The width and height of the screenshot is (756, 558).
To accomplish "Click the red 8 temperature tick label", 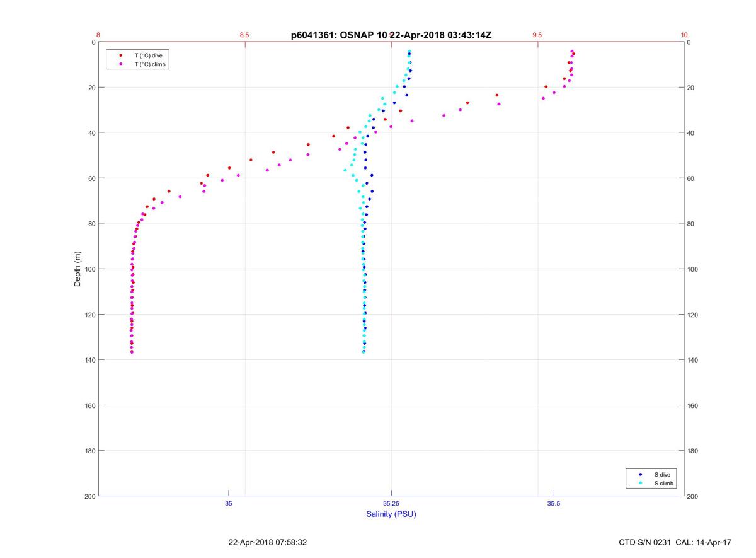I will tap(98, 35).
